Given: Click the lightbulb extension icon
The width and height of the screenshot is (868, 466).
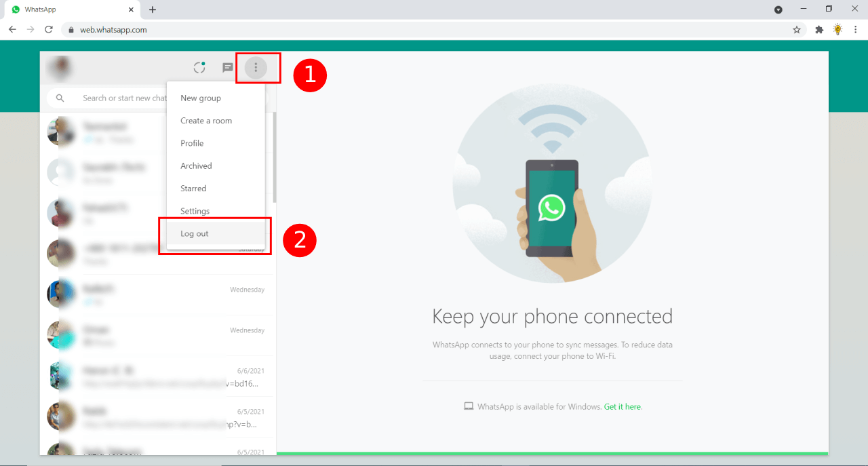Looking at the screenshot, I should 837,30.
